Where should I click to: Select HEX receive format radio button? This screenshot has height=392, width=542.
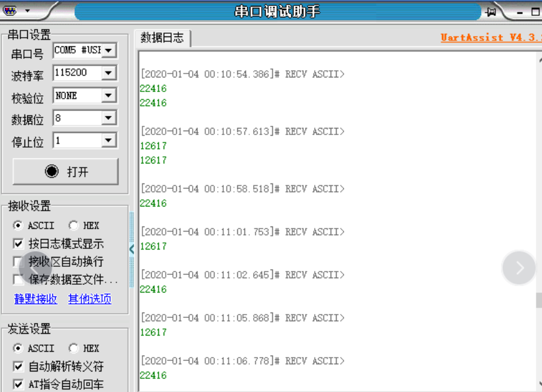[73, 225]
